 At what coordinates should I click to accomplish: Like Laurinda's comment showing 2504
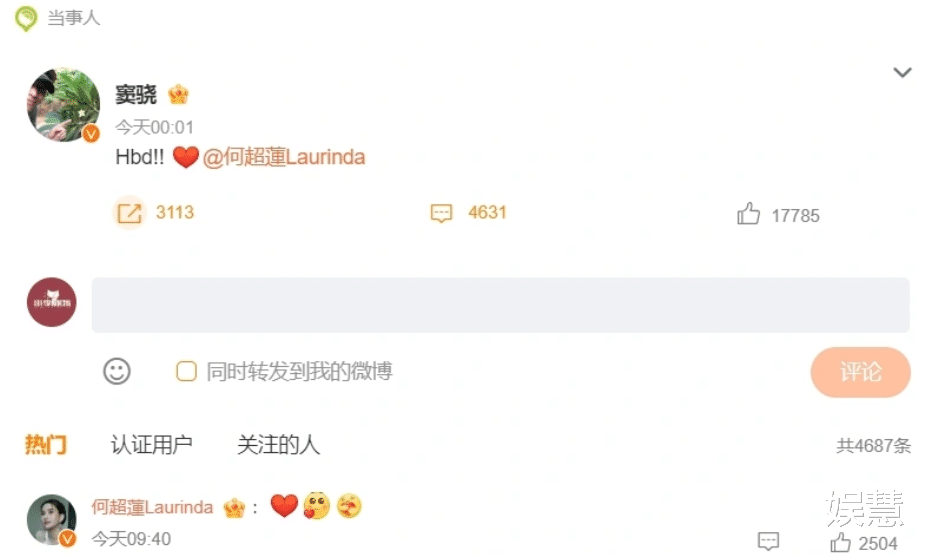[841, 542]
